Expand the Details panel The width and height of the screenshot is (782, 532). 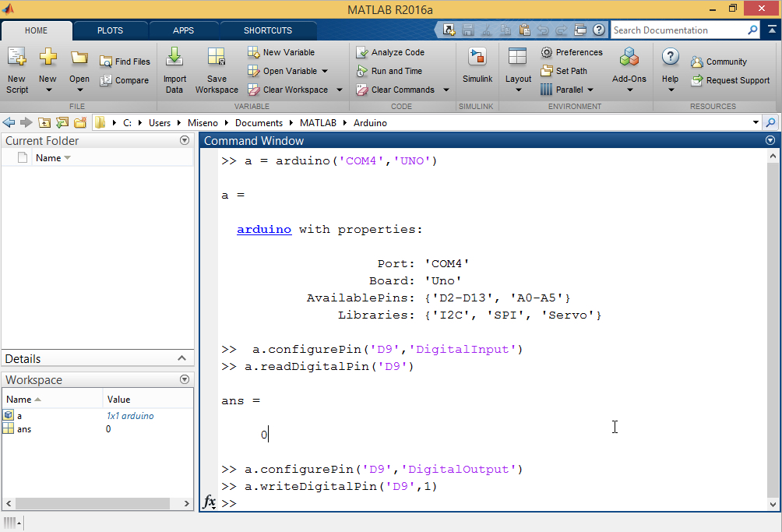coord(181,358)
